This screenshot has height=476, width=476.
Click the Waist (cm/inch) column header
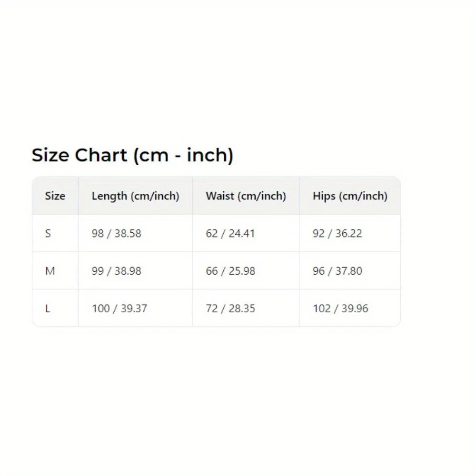point(246,196)
